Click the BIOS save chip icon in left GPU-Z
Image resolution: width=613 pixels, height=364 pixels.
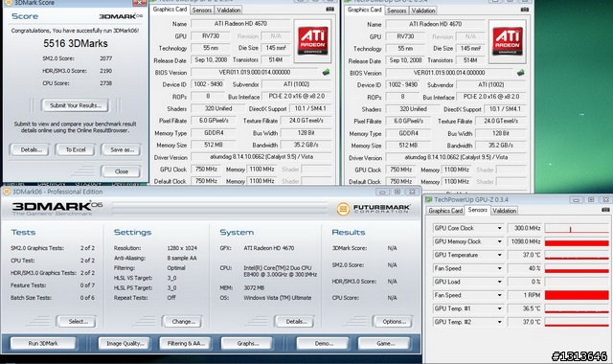tap(326, 73)
